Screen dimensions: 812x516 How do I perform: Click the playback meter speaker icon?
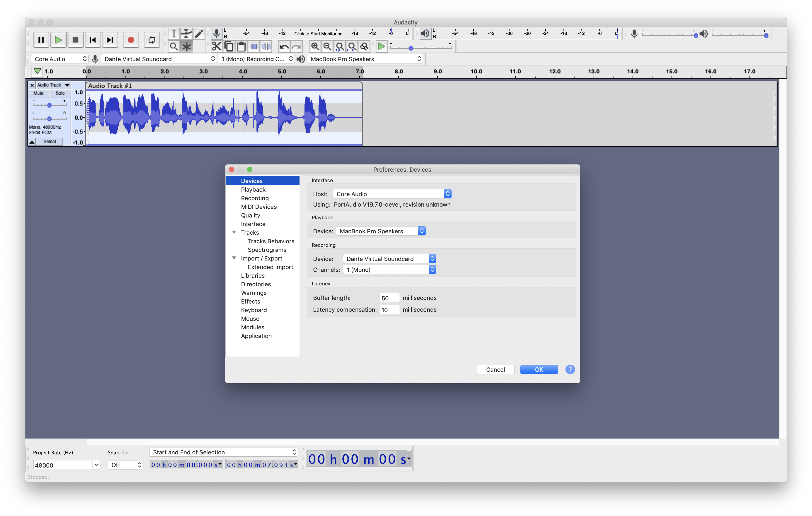pyautogui.click(x=425, y=33)
